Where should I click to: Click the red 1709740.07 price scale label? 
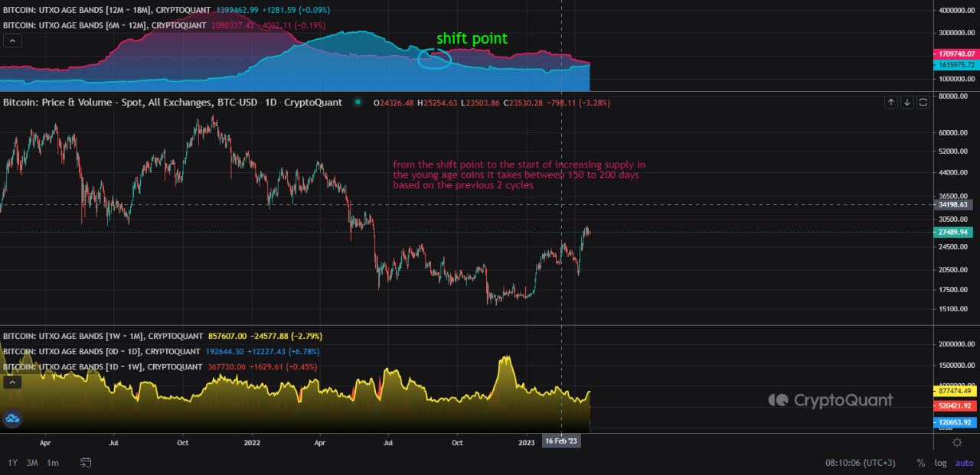[956, 54]
